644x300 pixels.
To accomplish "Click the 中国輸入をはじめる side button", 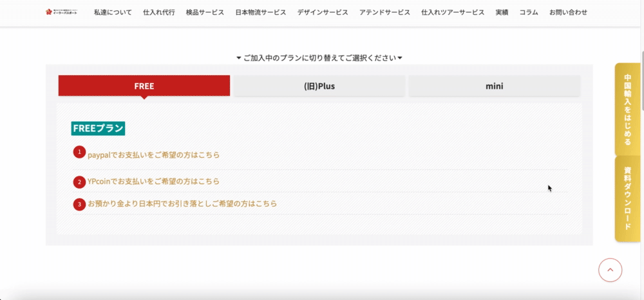I will coord(627,109).
